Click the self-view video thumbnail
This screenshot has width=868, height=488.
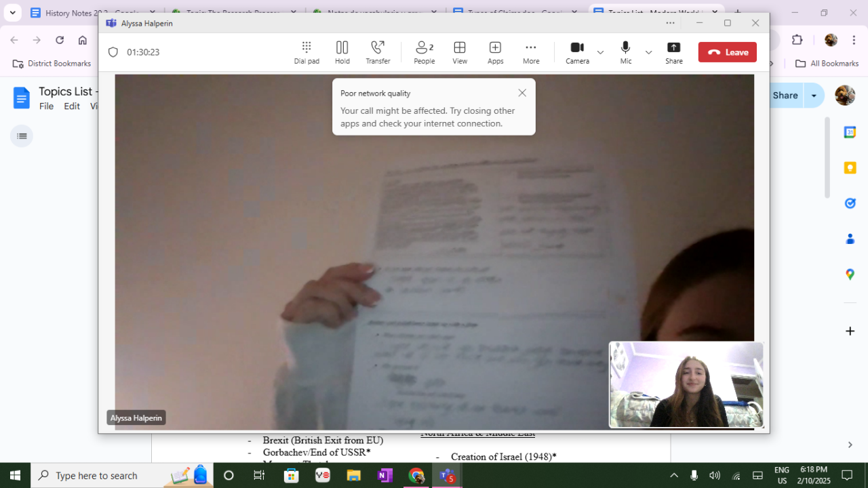coord(686,385)
